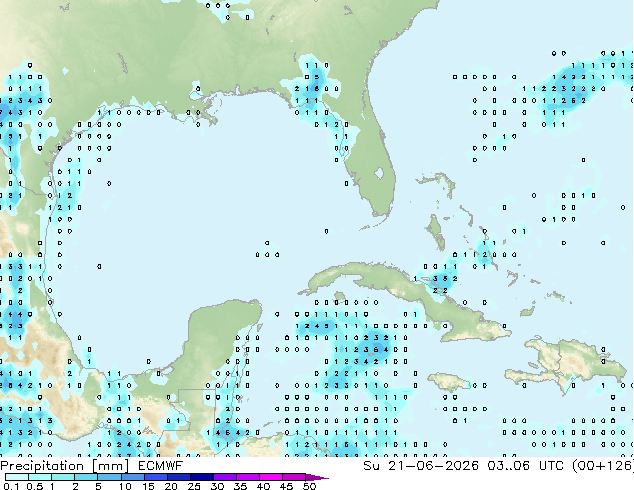Click the 1–2 mm legend swatch
Screen dimensions: 634x490
point(63,477)
